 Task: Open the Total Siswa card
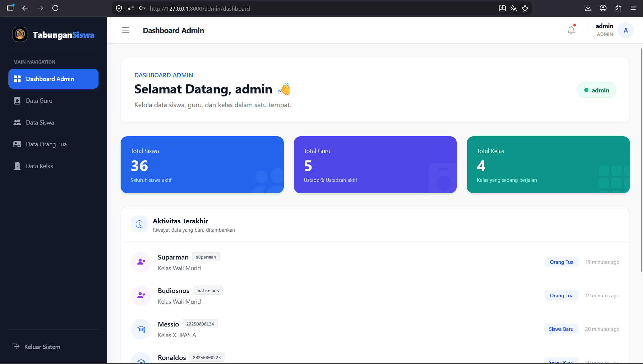[x=202, y=165]
